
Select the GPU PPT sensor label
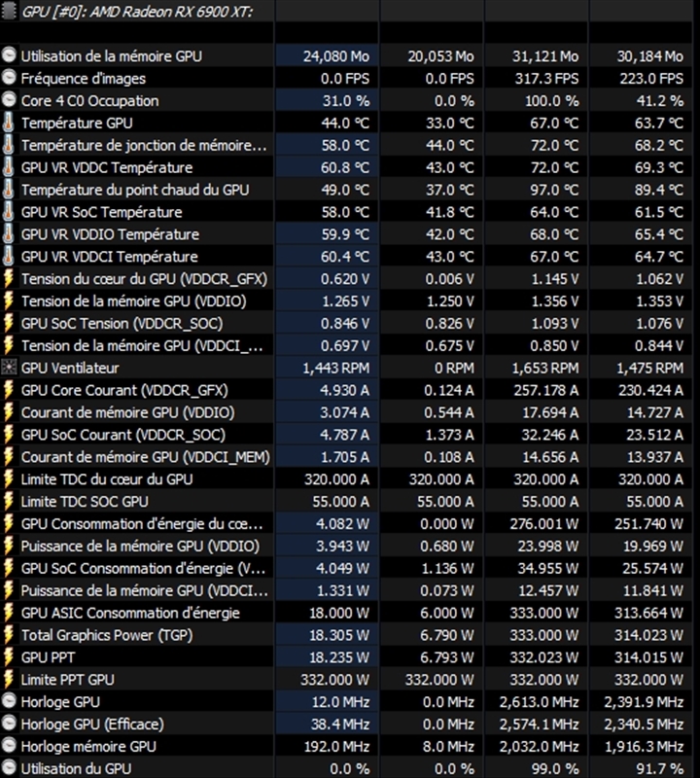point(48,657)
